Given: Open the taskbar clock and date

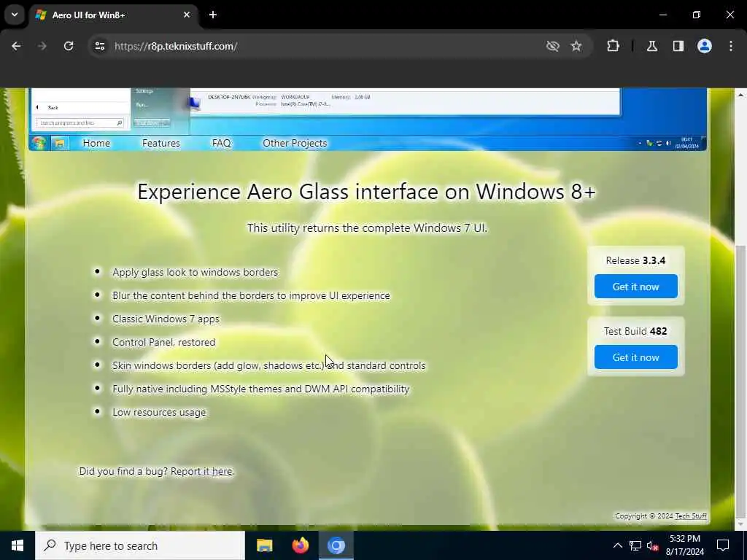Looking at the screenshot, I should coord(684,545).
